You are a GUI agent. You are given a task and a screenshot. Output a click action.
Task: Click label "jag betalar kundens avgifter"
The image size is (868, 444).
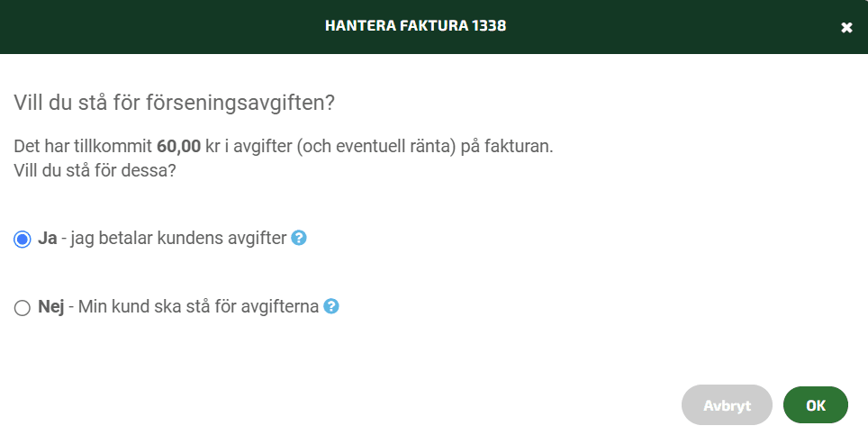click(179, 239)
